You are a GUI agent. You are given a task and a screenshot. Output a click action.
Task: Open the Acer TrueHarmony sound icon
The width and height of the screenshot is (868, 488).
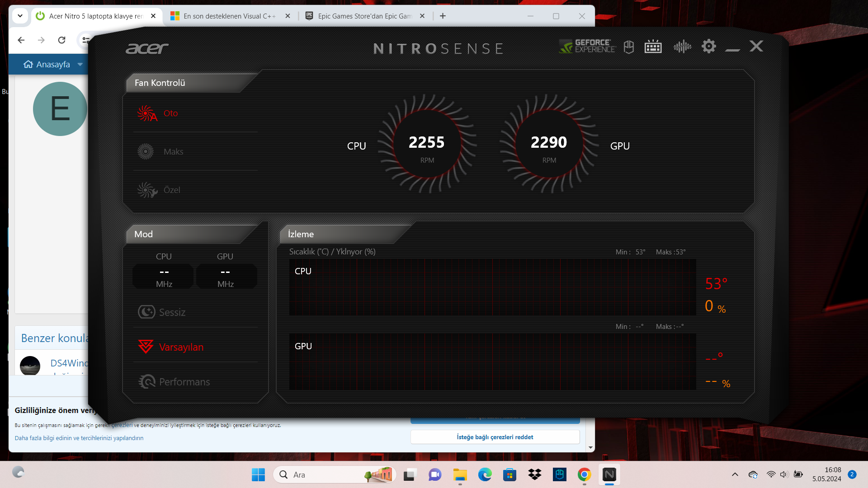(682, 47)
